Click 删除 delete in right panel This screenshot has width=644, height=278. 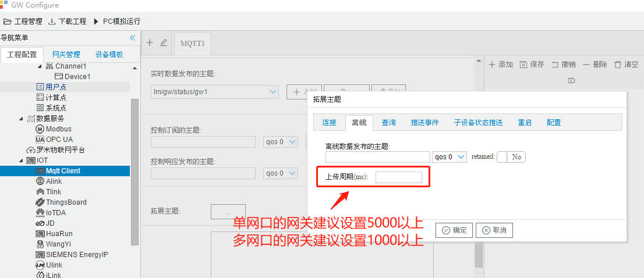pyautogui.click(x=595, y=65)
